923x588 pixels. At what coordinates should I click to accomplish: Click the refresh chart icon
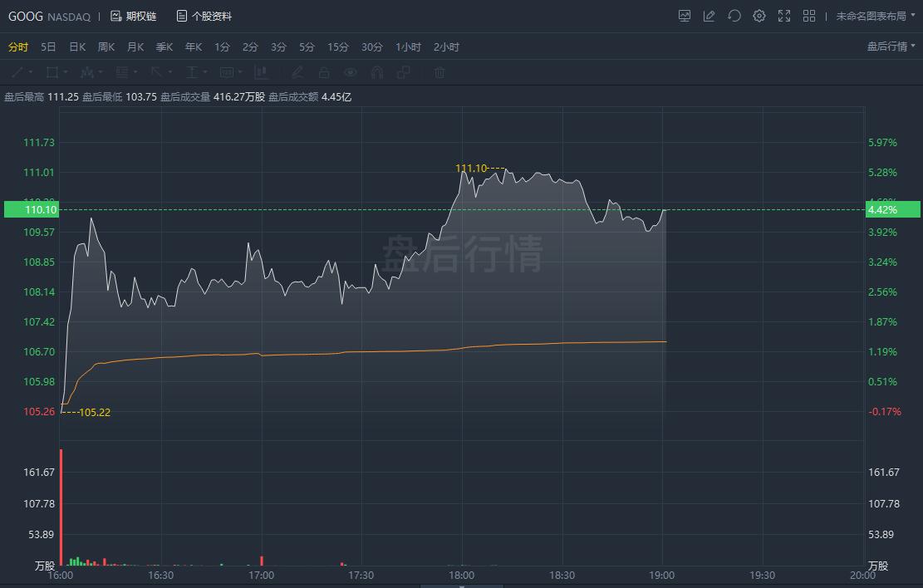pos(734,16)
